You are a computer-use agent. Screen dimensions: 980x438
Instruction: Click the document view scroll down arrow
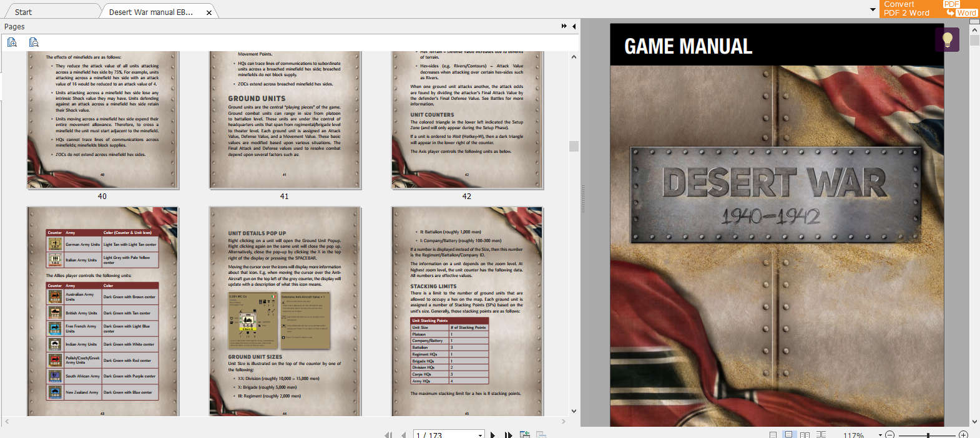coord(974,422)
